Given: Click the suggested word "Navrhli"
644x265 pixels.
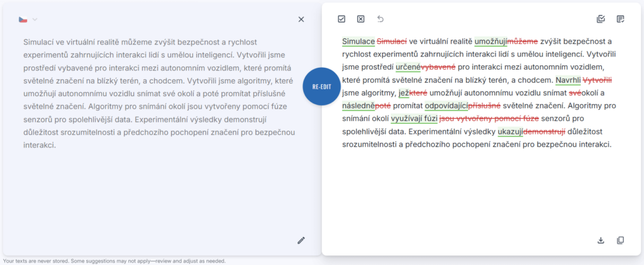Looking at the screenshot, I should click(x=568, y=80).
